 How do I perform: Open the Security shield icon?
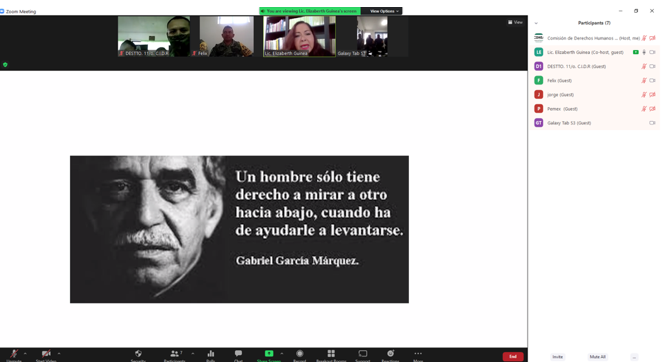(x=138, y=354)
